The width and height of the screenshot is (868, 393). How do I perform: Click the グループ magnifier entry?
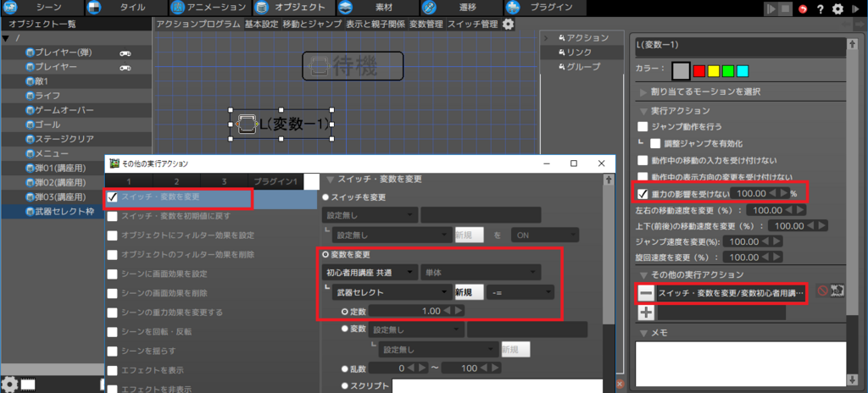[x=580, y=66]
